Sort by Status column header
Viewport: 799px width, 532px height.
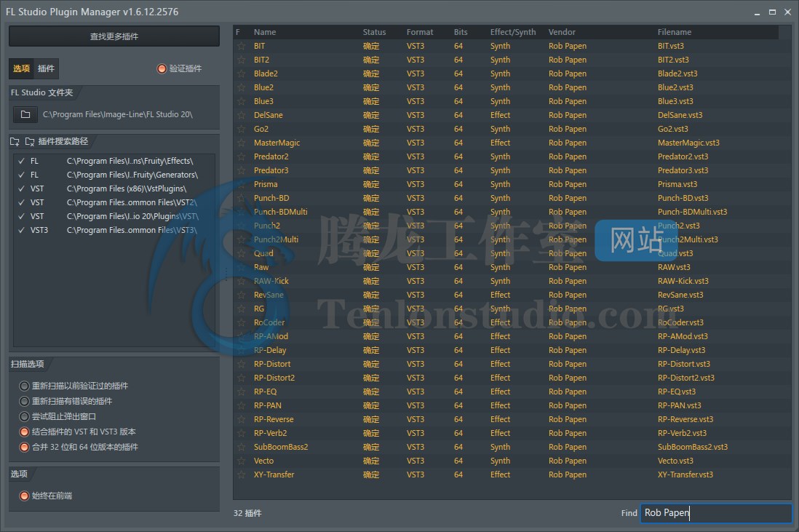click(374, 32)
